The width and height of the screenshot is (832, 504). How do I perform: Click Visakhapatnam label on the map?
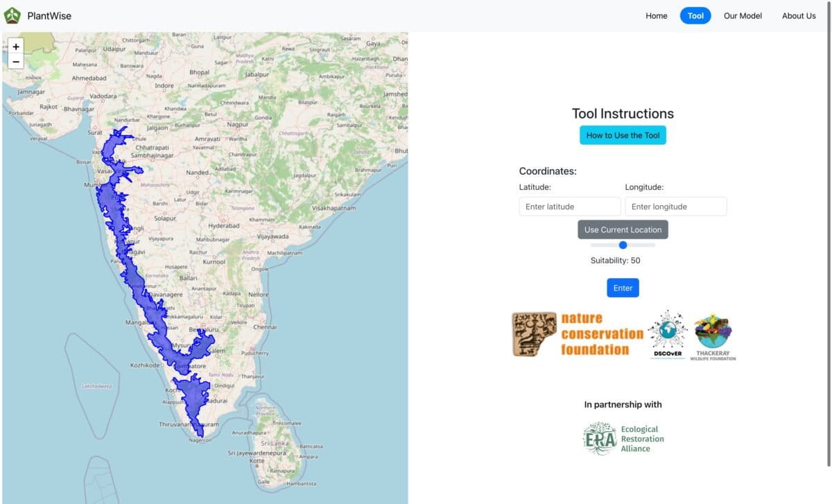click(x=333, y=208)
